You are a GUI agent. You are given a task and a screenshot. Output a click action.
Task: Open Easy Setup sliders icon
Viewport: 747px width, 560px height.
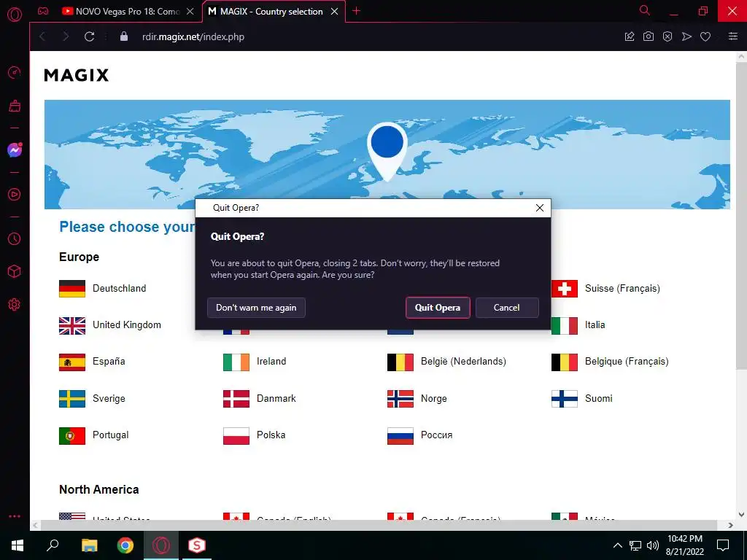pos(733,36)
